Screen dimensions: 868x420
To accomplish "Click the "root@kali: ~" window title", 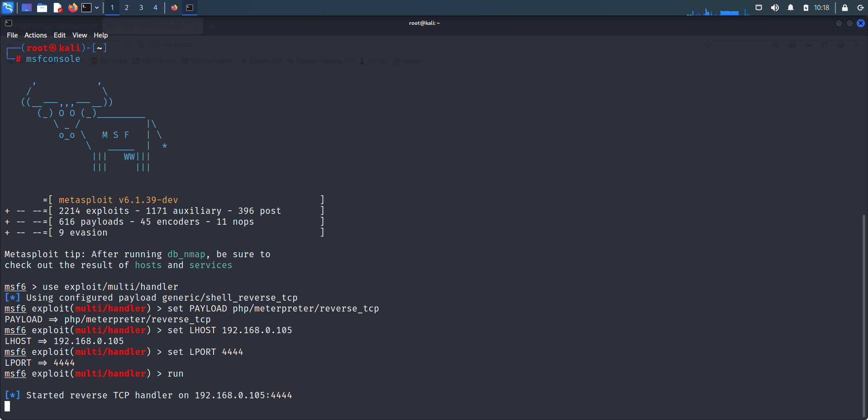I will [x=424, y=23].
